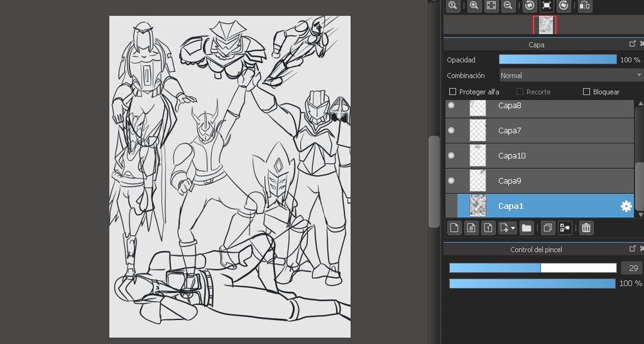Expand the add special layer dropdown arrow
Screen dimensions: 644x344
click(513, 228)
